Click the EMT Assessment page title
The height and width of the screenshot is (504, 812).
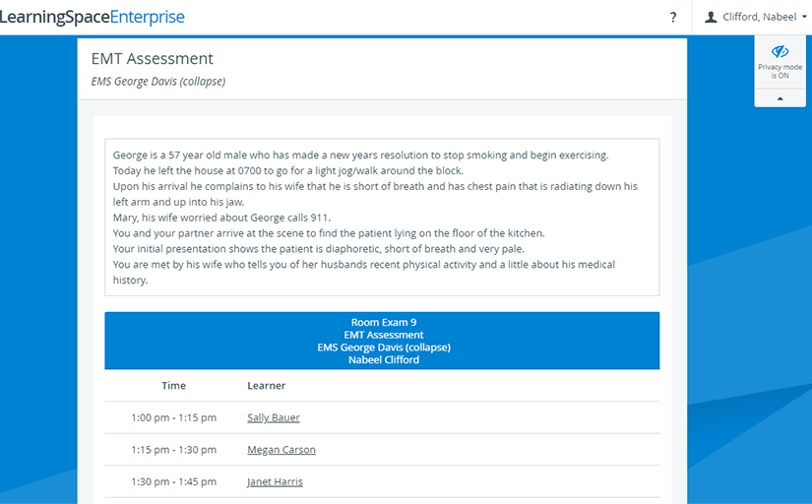coord(153,58)
